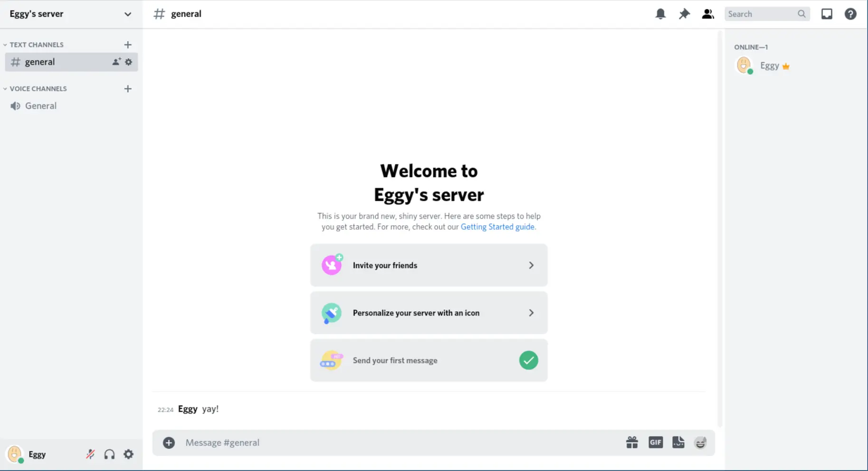Toggle deafen headphones

109,454
